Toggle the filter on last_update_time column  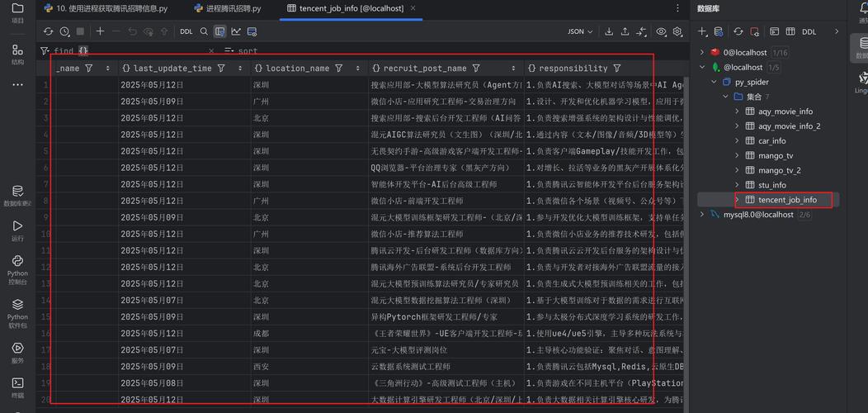[221, 69]
